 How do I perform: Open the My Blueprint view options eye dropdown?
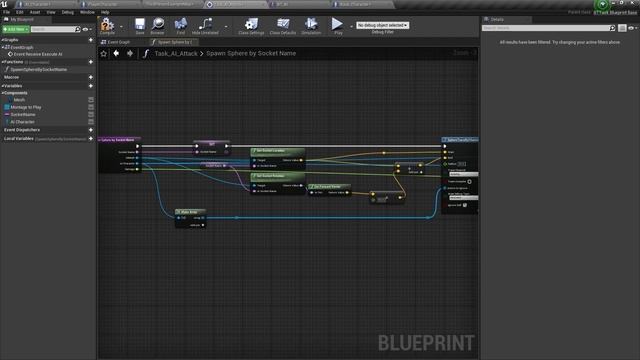tap(87, 29)
